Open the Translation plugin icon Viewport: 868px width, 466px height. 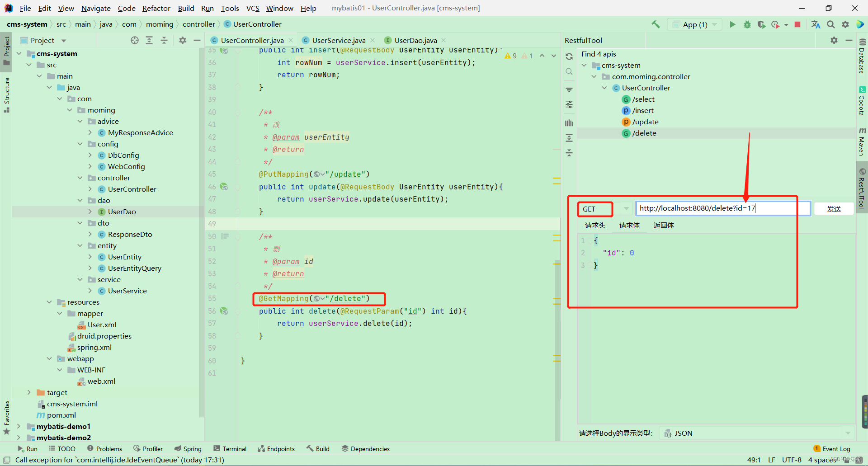coord(816,24)
